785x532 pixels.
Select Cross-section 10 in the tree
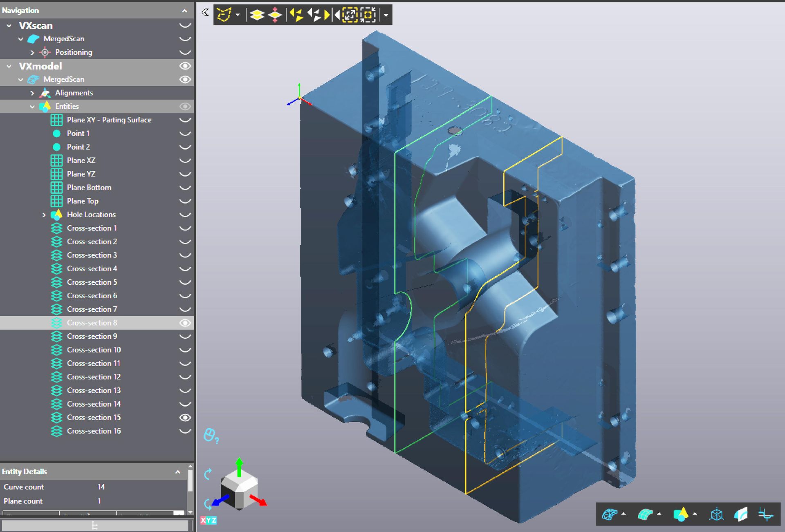[x=94, y=350]
